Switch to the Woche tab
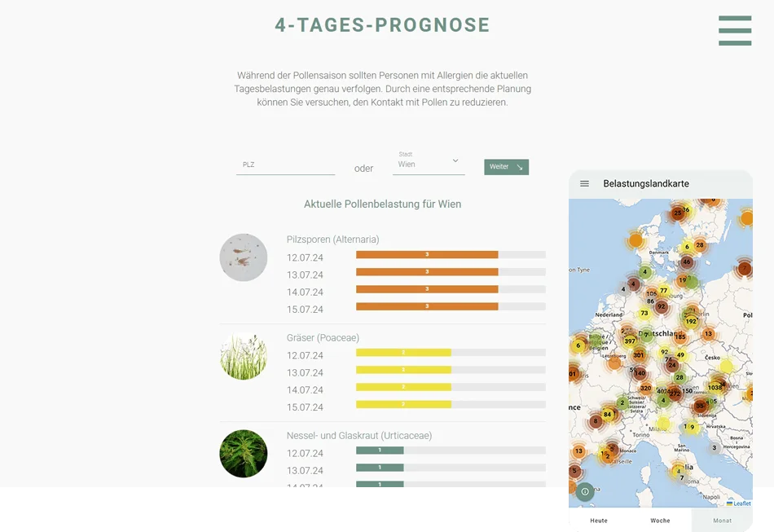Screen dimensions: 774x532 pyautogui.click(x=660, y=521)
